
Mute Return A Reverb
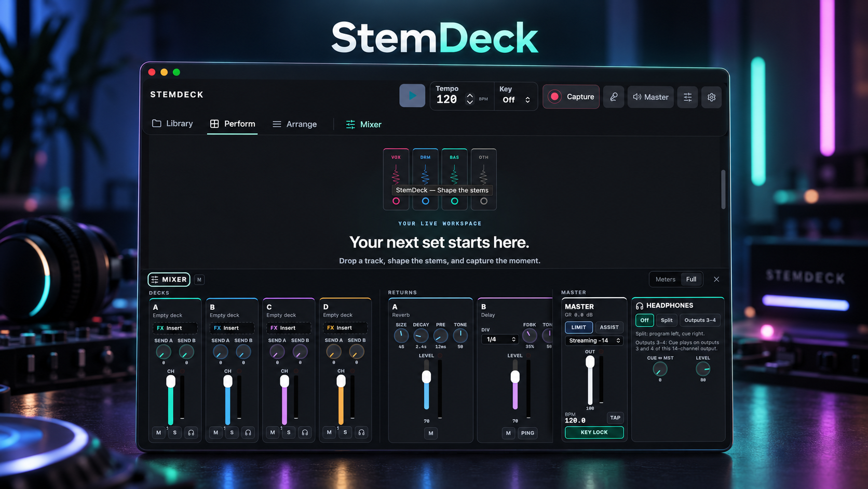click(431, 433)
